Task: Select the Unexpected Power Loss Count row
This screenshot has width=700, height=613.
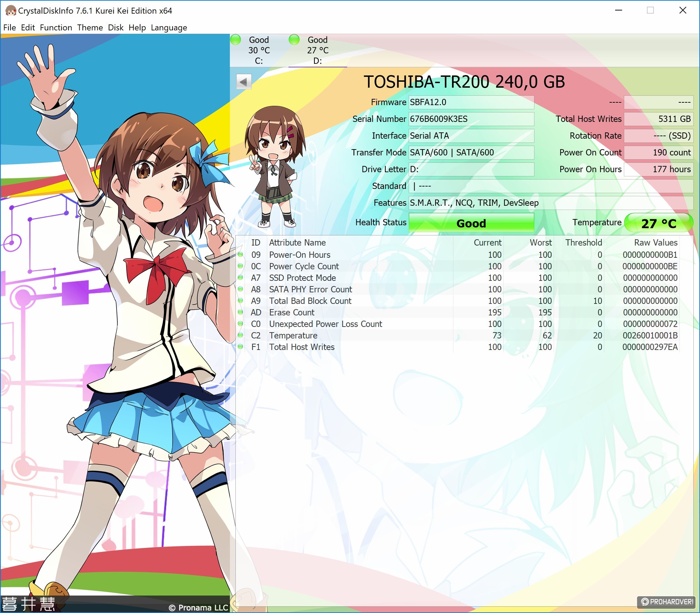Action: click(x=458, y=324)
